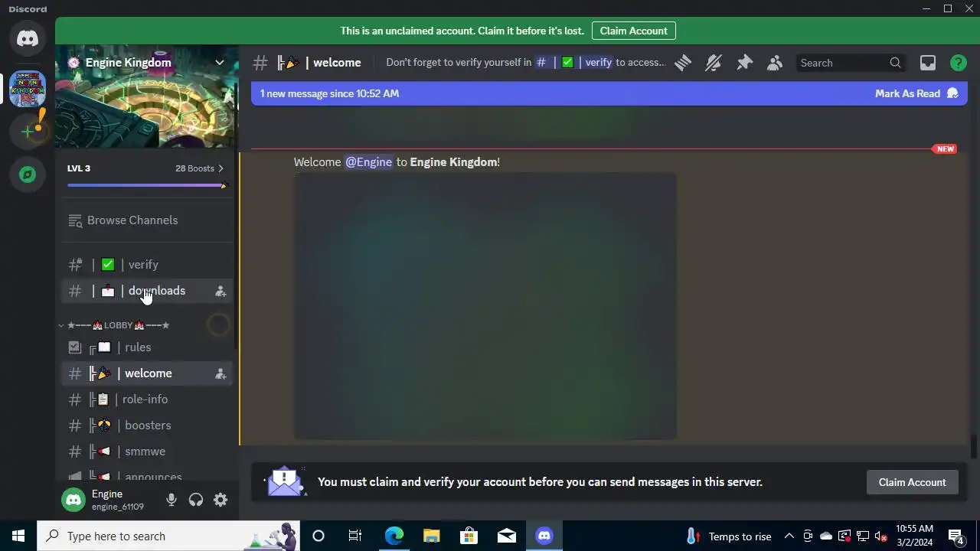The image size is (980, 551).
Task: Click the search magnifier icon
Action: 895,63
